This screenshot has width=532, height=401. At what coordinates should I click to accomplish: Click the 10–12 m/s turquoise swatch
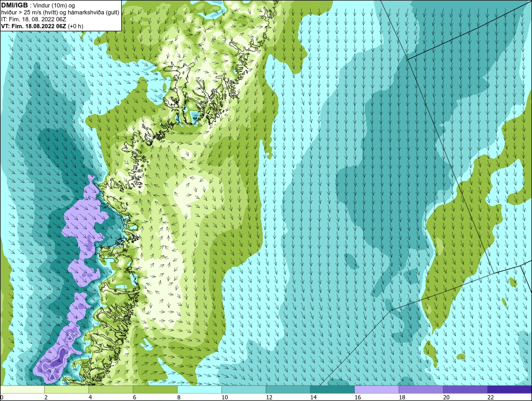244,389
